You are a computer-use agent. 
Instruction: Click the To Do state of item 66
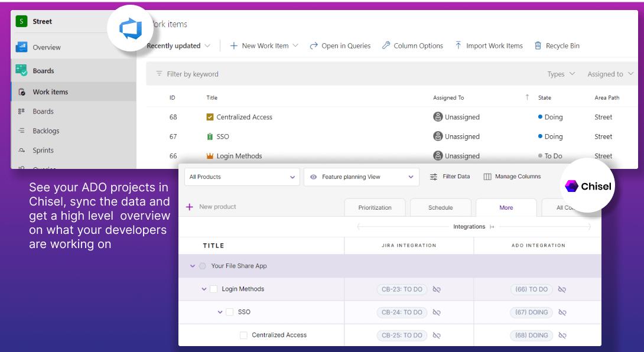coord(550,156)
